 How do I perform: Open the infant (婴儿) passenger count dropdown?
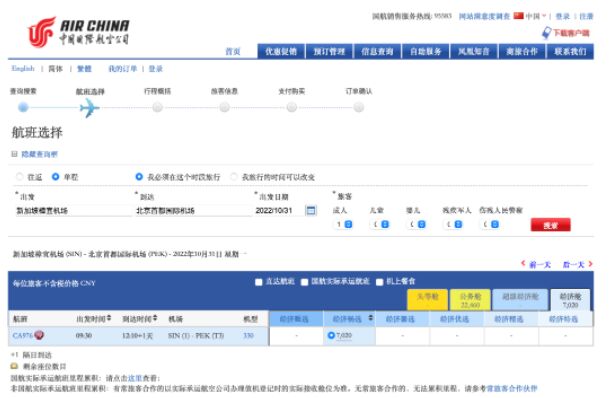coord(416,224)
